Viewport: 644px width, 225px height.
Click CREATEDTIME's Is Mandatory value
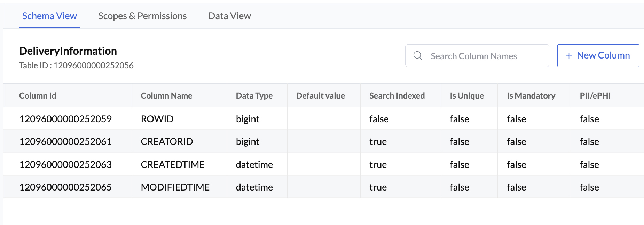[x=517, y=164]
